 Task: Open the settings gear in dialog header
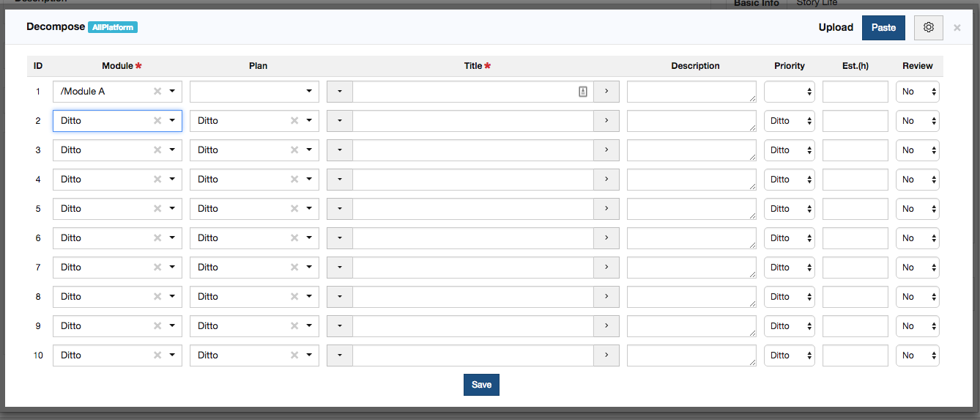point(929,27)
